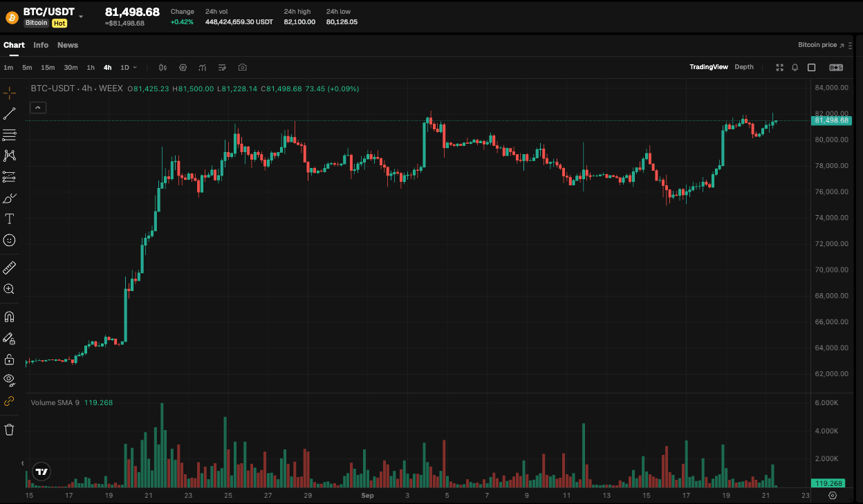Select the 30m timeframe
Viewport: 863px width, 504px height.
click(71, 68)
